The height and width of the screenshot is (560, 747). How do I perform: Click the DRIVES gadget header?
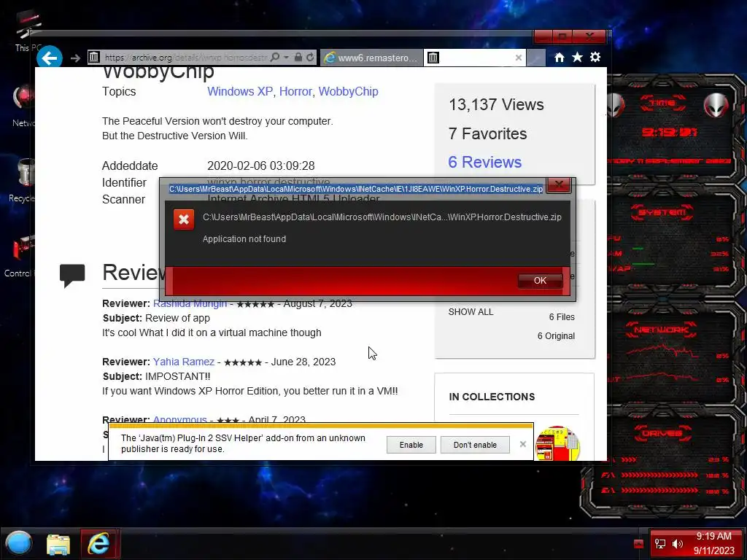tap(662, 433)
